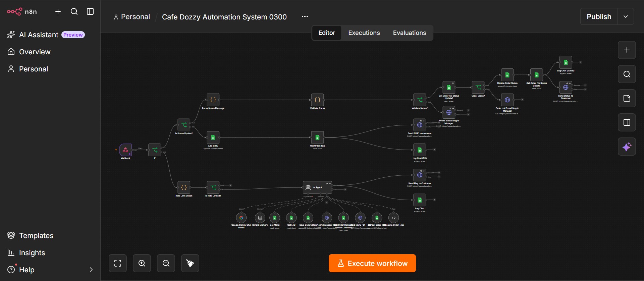The image size is (644, 281).
Task: Select the Add Bill ID sheets node
Action: [x=213, y=137]
